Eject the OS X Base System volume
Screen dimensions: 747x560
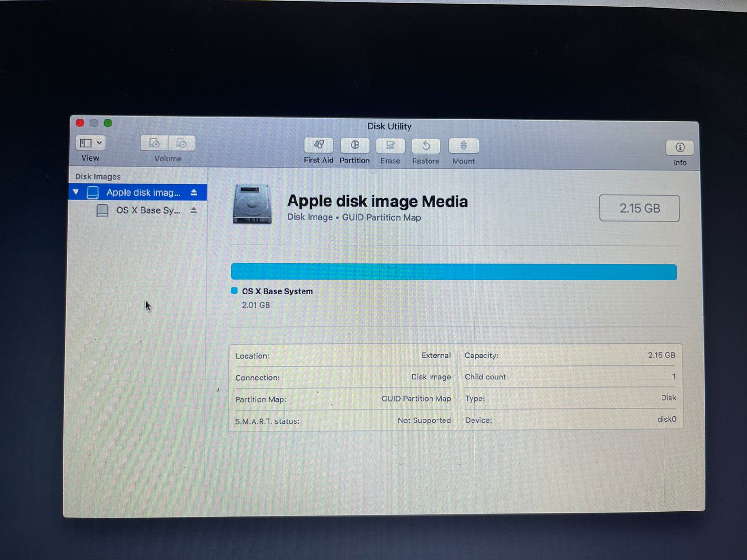(194, 210)
